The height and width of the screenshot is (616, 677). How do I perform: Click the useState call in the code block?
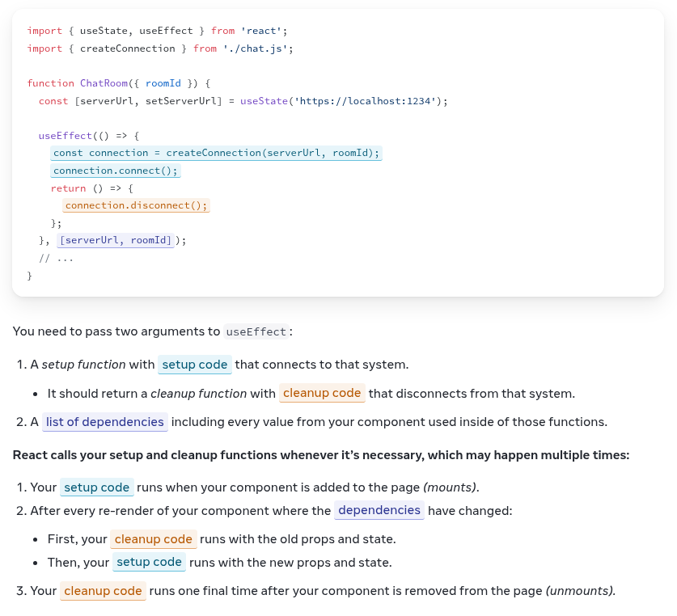pos(264,101)
